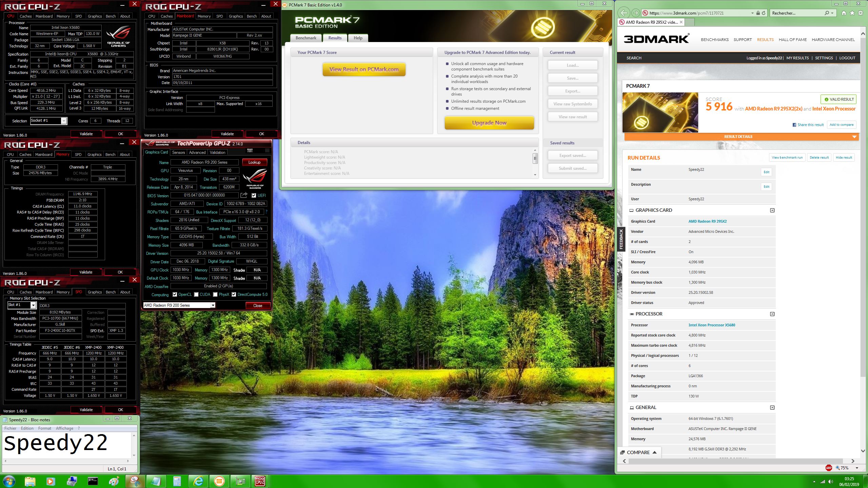This screenshot has height=488, width=868.
Task: Toggle the PhysX checkbox
Action: tap(215, 294)
